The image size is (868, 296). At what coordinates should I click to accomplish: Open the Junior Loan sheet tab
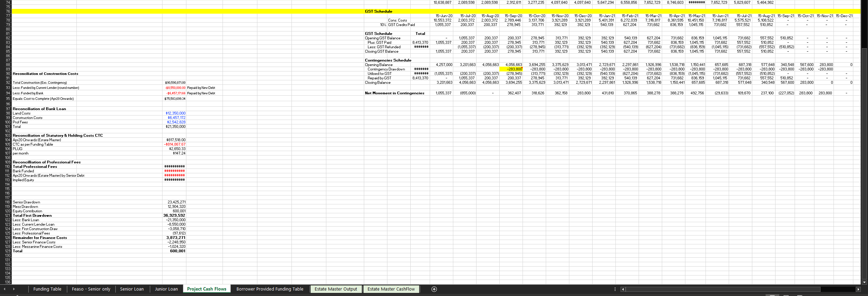(x=166, y=289)
